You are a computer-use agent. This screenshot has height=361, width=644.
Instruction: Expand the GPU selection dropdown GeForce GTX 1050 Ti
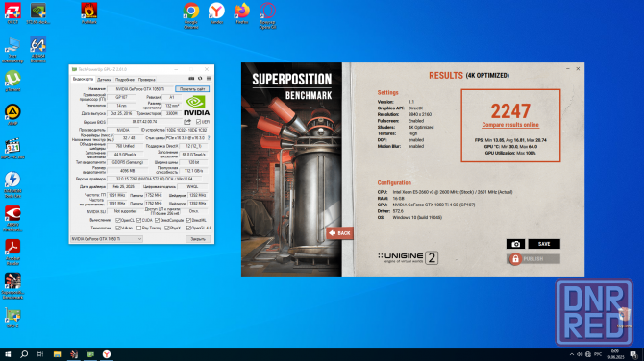coord(107,239)
